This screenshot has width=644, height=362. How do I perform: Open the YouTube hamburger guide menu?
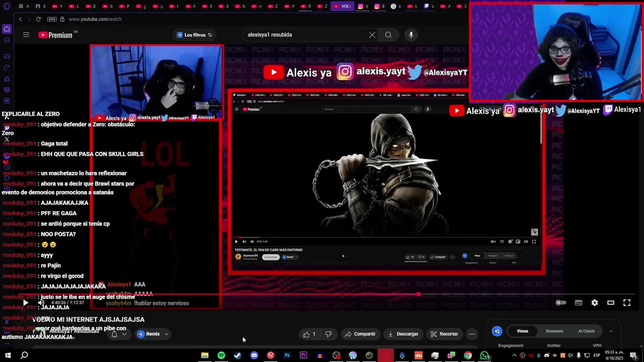pyautogui.click(x=26, y=35)
